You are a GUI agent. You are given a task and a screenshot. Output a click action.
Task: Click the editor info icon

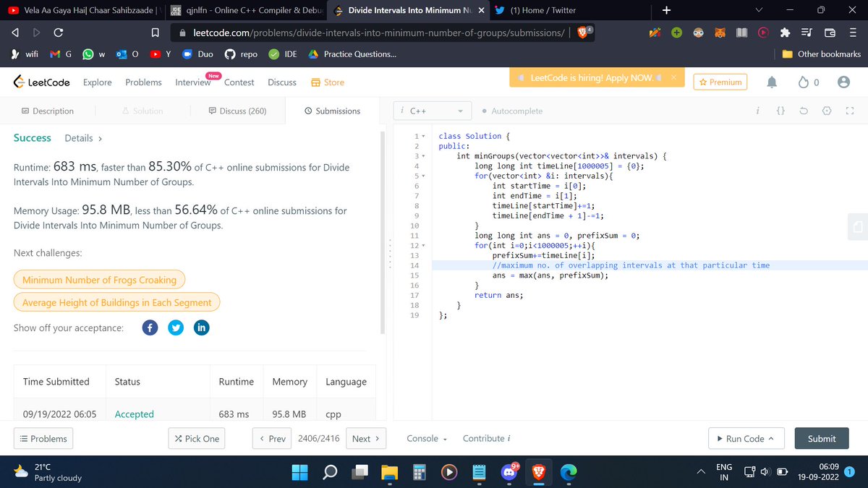(x=757, y=111)
